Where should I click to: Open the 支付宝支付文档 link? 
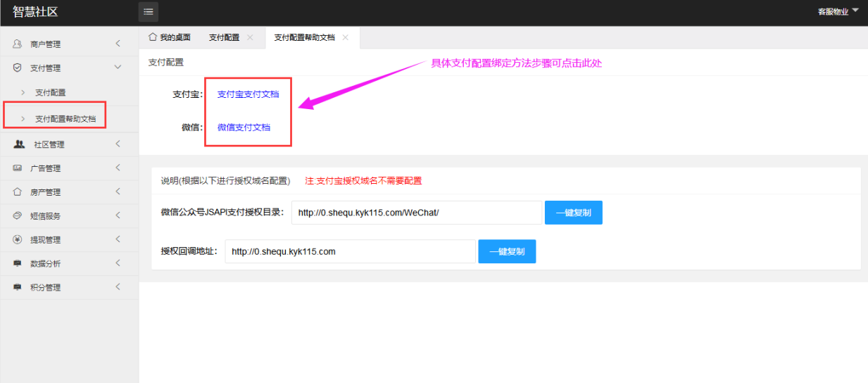pos(248,94)
